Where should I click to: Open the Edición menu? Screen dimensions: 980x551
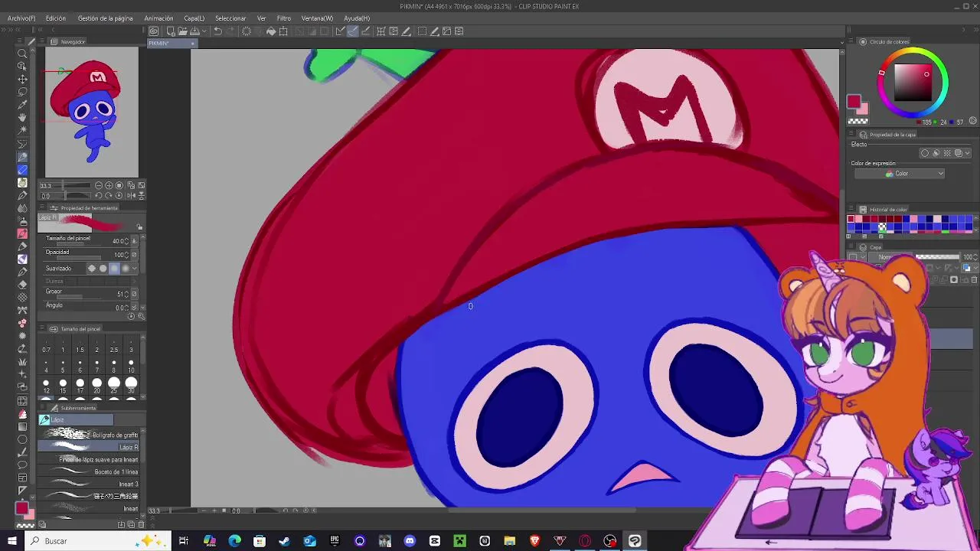pos(56,18)
